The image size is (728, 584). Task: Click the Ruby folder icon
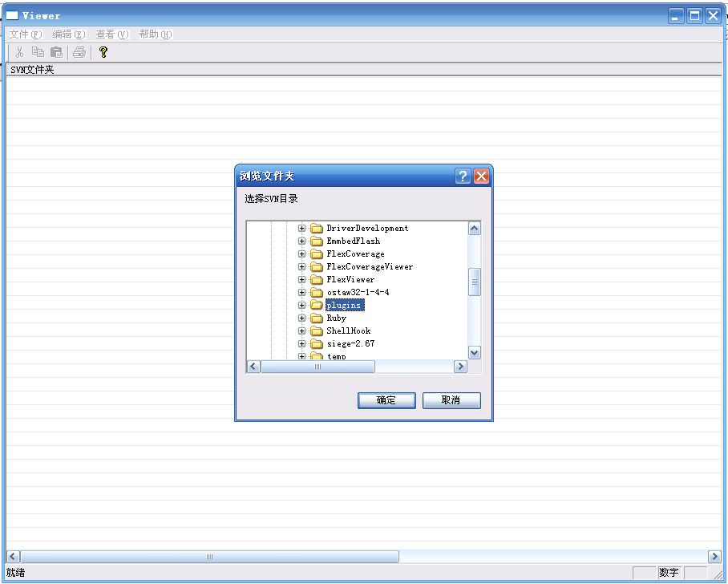316,318
